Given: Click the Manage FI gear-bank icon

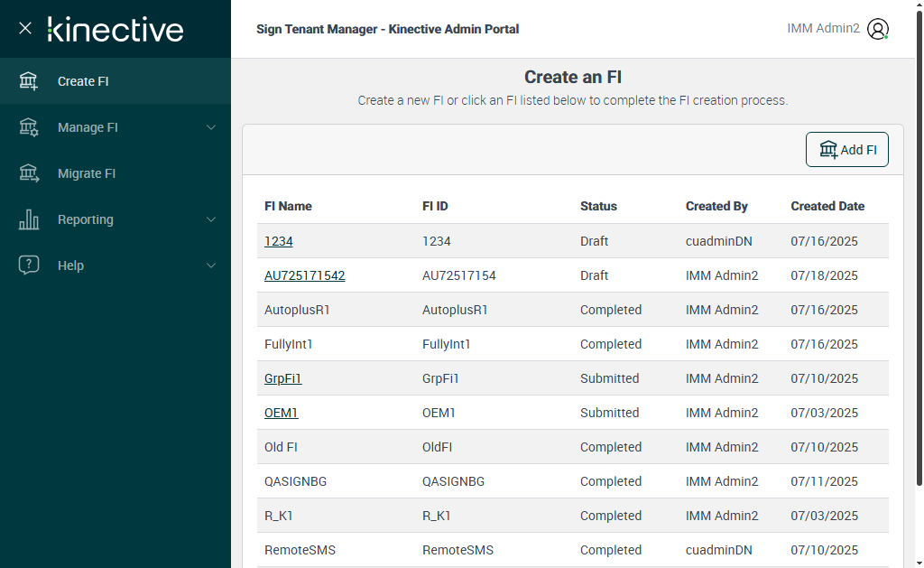Looking at the screenshot, I should 29,127.
